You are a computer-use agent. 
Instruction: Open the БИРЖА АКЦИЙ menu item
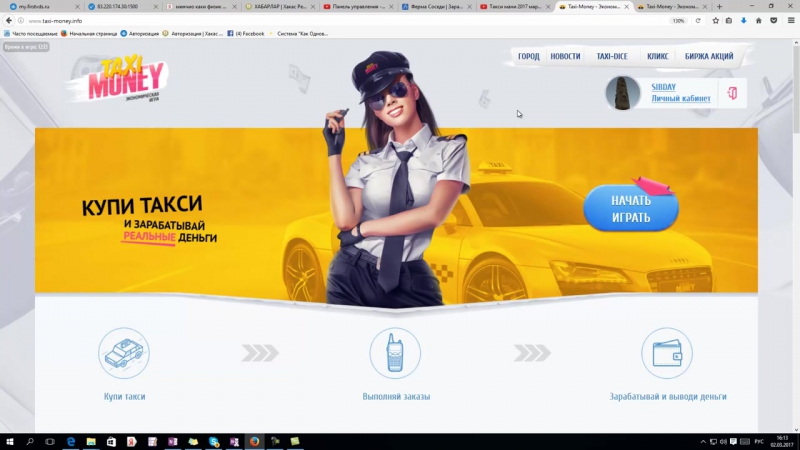click(x=709, y=56)
